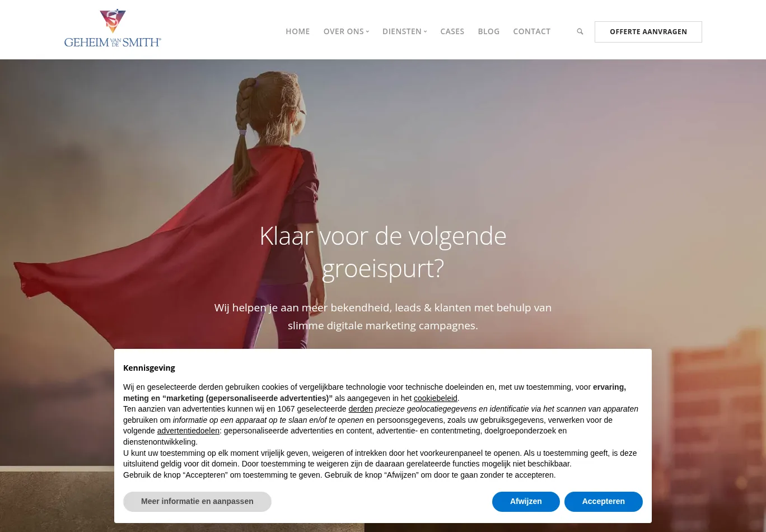Viewport: 766px width, 532px height.
Task: Click the Geheim van de Smith logo
Action: click(113, 28)
